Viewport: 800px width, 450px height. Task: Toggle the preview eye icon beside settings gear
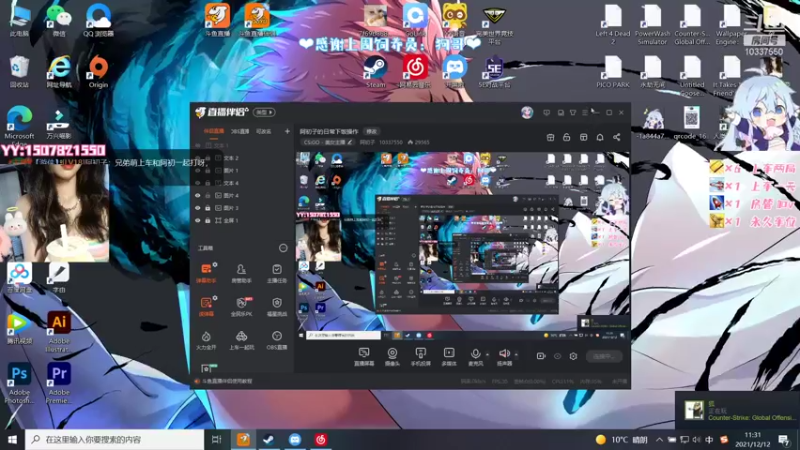pyautogui.click(x=557, y=356)
